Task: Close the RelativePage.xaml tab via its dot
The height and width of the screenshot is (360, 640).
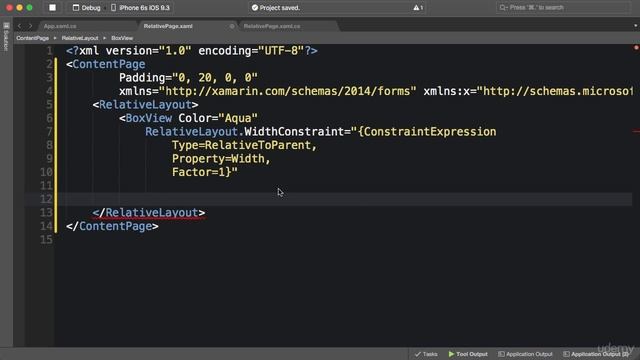Action: coord(232,26)
